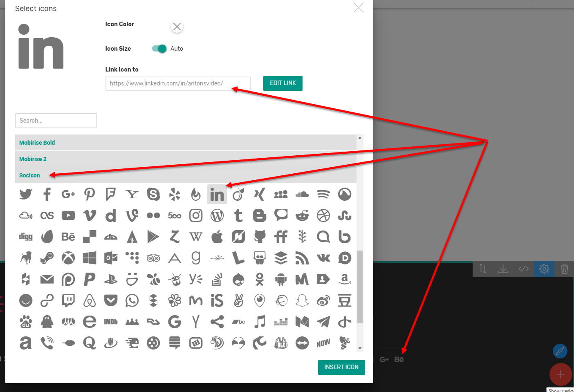Choose the RSS feed icon
Image resolution: width=574 pixels, height=392 pixels.
(302, 258)
